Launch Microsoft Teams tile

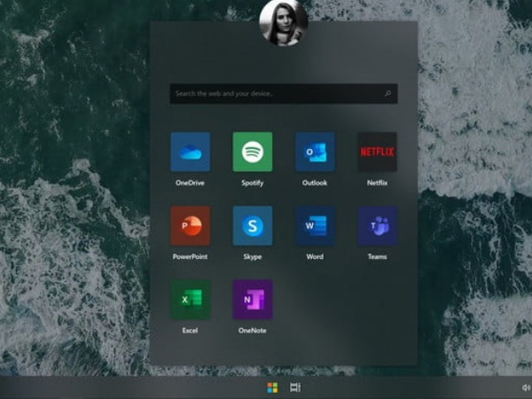point(378,225)
